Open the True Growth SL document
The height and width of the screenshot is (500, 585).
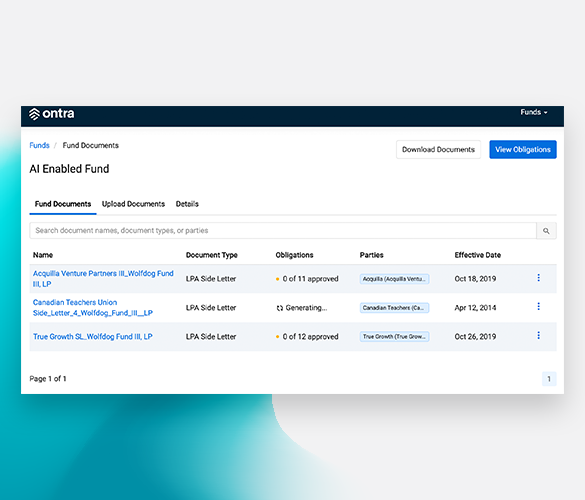(93, 337)
